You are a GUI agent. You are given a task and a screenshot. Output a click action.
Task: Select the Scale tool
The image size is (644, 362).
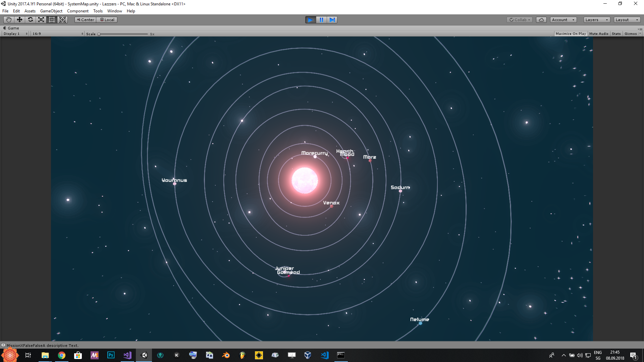(41, 20)
